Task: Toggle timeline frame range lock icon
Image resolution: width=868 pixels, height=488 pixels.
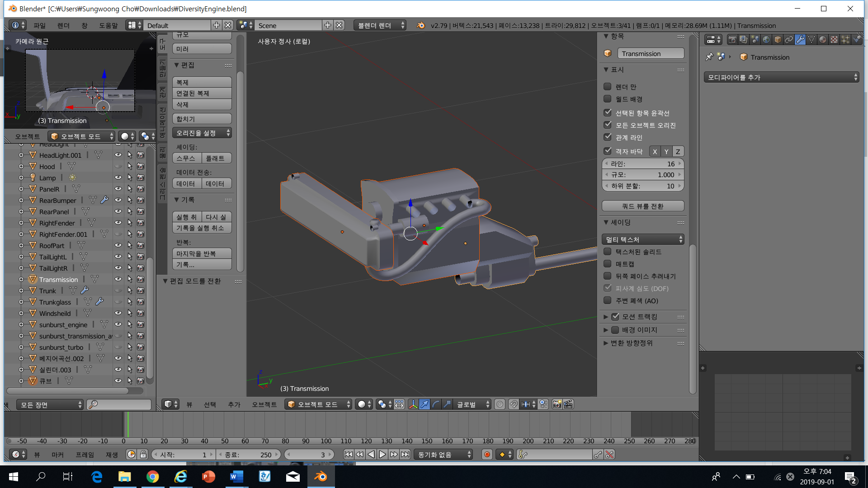Action: click(x=143, y=455)
